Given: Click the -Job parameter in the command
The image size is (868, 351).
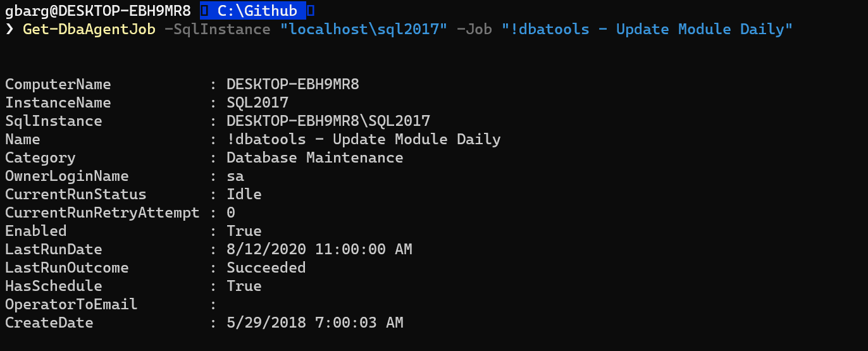Looking at the screenshot, I should pyautogui.click(x=474, y=30).
